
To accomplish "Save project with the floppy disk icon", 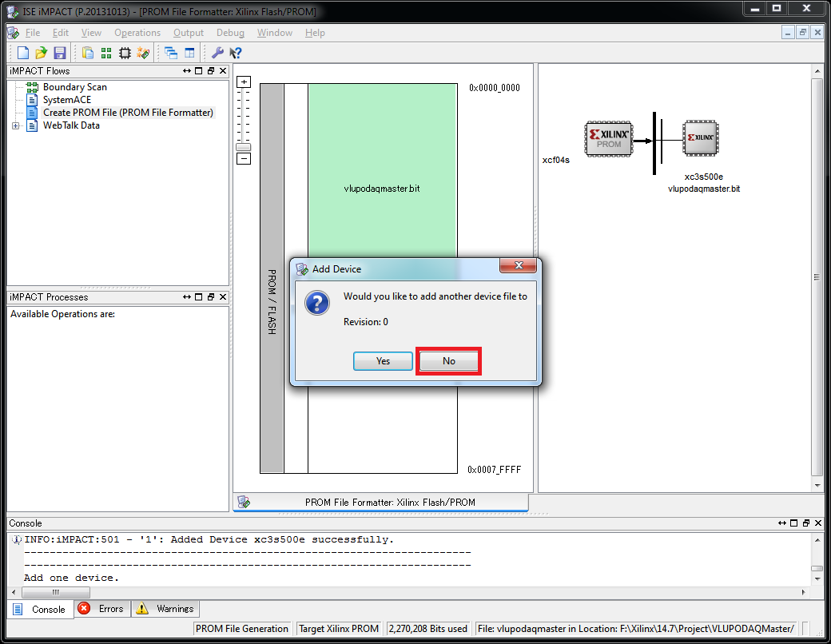I will [59, 53].
